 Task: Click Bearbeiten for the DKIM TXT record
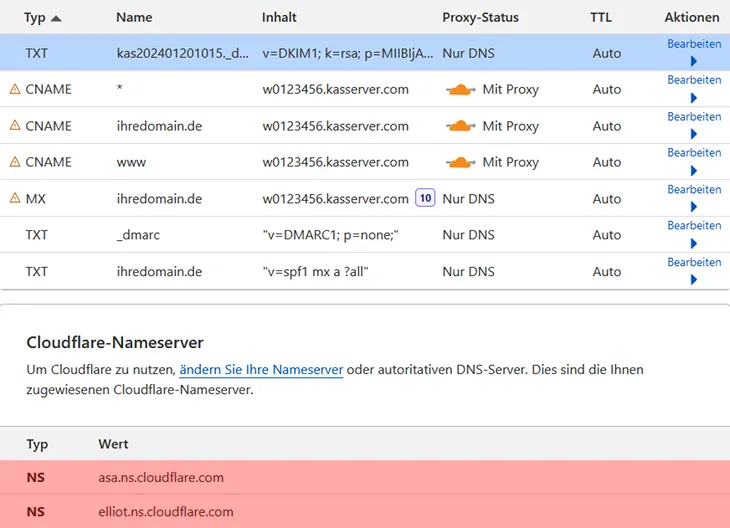[x=694, y=44]
